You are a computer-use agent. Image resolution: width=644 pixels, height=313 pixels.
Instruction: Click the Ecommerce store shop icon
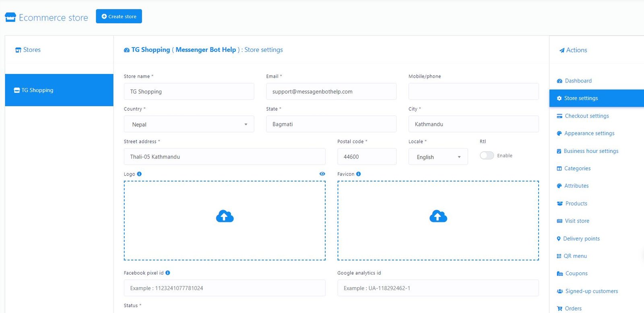[x=10, y=17]
